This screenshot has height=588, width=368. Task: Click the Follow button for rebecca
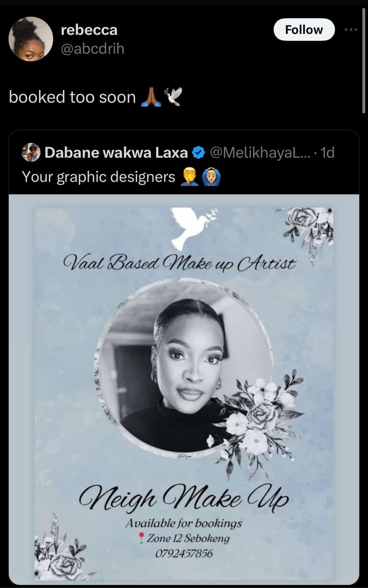(304, 30)
